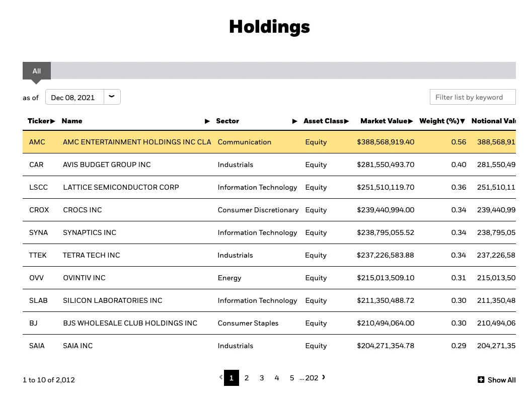This screenshot has height=401, width=532.
Task: Click market value $238,795,055.52
Action: click(386, 233)
